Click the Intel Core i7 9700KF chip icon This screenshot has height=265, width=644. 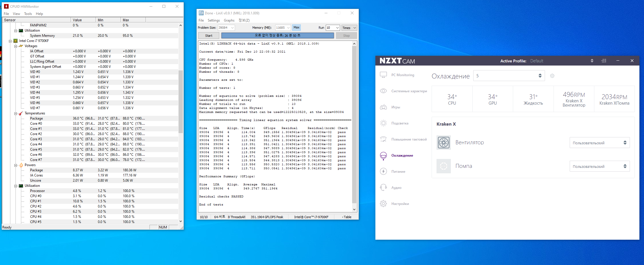coord(15,41)
